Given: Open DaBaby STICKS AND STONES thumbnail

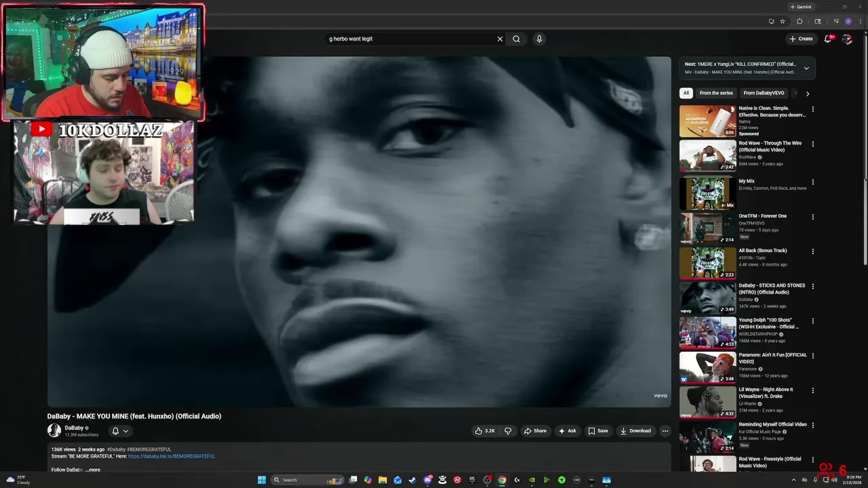Looking at the screenshot, I should click(x=707, y=298).
